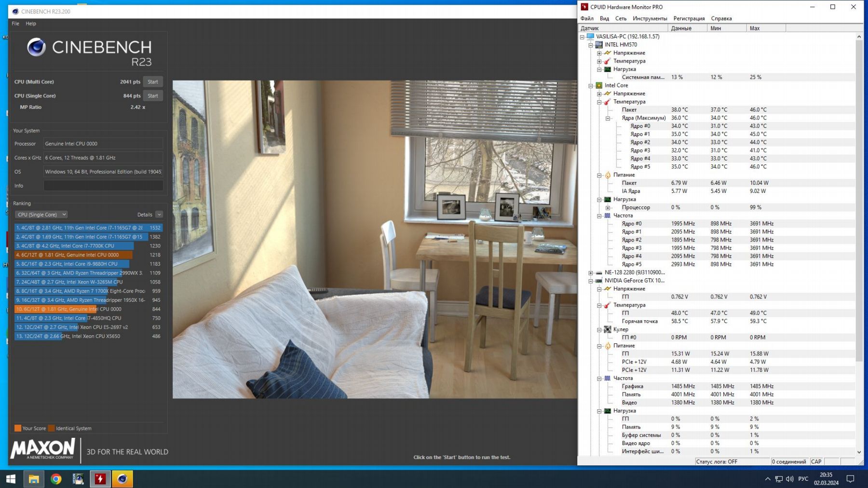Click the thermometer icon under INTEL HM570

pyautogui.click(x=608, y=61)
